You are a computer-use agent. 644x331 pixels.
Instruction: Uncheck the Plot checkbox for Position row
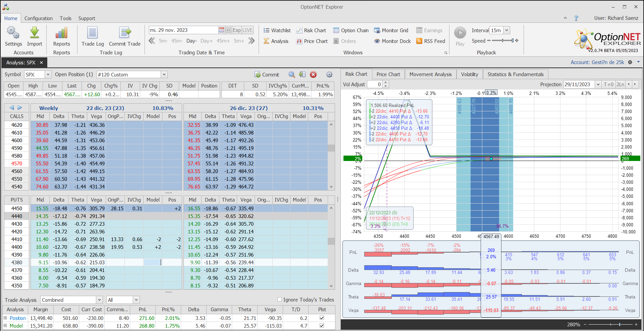322,318
